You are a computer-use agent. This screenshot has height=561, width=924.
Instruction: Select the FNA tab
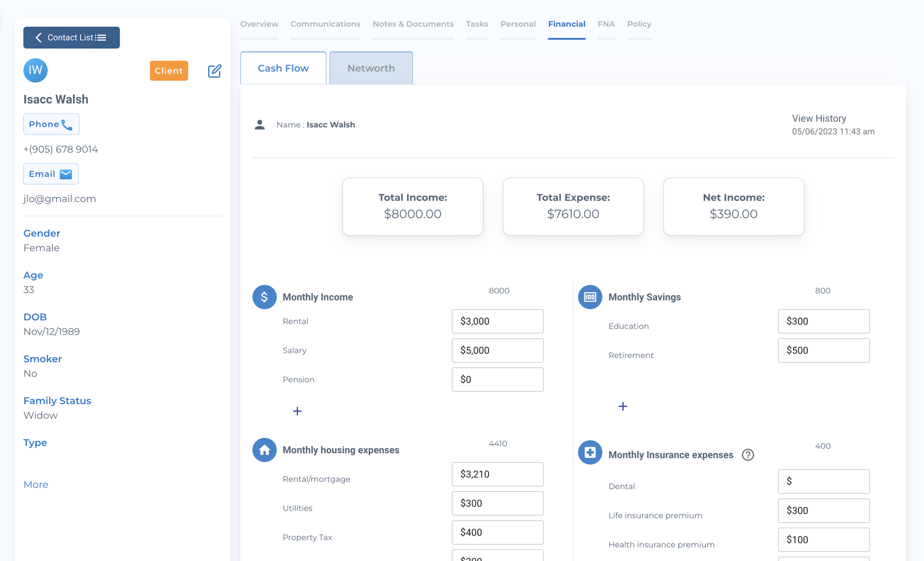click(606, 24)
